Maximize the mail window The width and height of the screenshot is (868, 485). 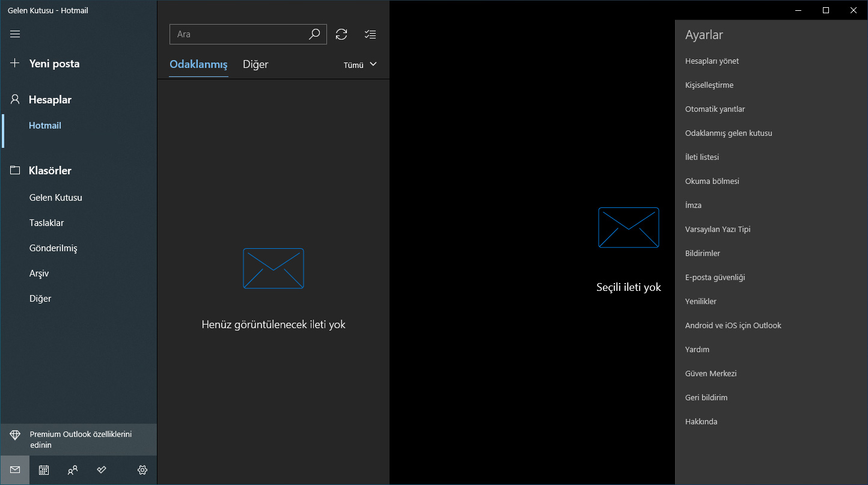coord(826,10)
